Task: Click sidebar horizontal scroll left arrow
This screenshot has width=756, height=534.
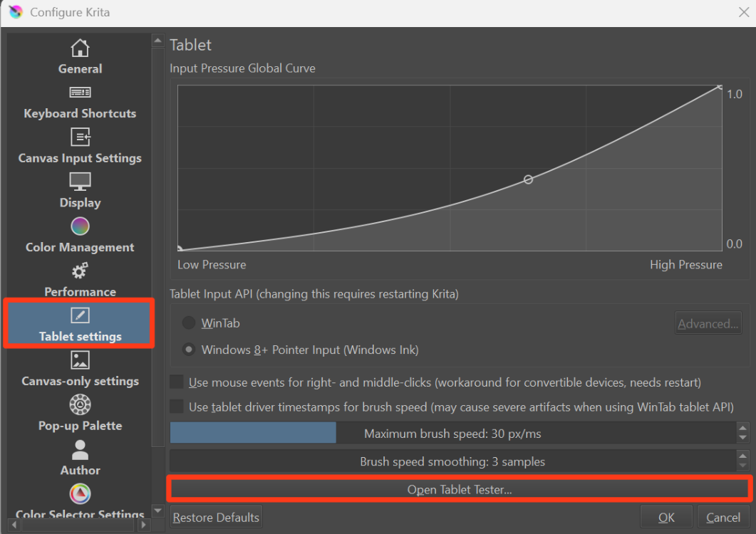Action: click(14, 525)
